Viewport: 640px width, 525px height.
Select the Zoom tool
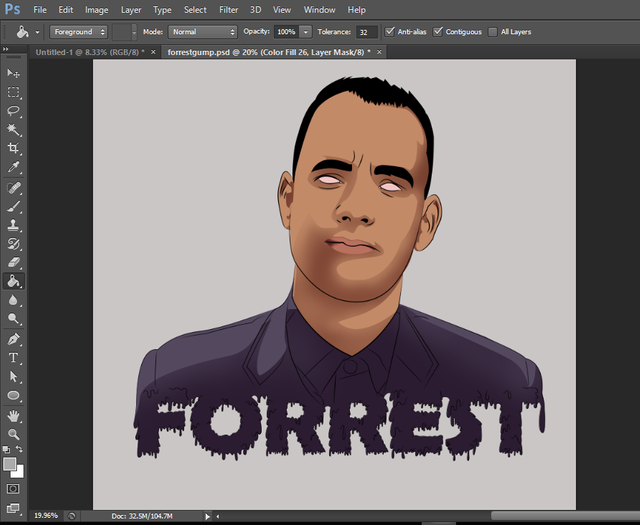click(14, 434)
